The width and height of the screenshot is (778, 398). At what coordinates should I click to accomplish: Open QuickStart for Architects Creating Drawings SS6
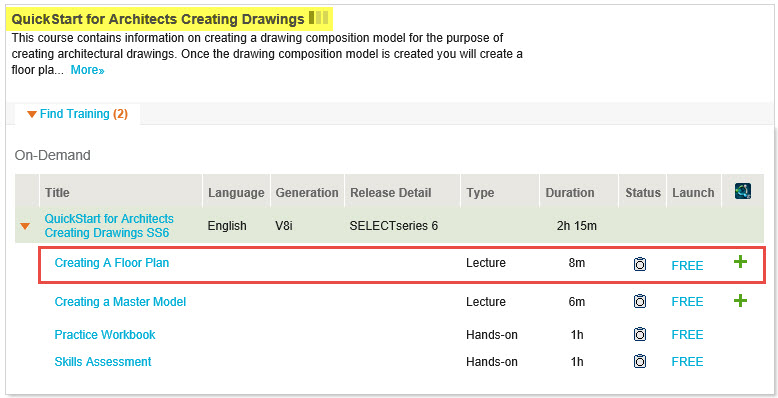coord(109,226)
